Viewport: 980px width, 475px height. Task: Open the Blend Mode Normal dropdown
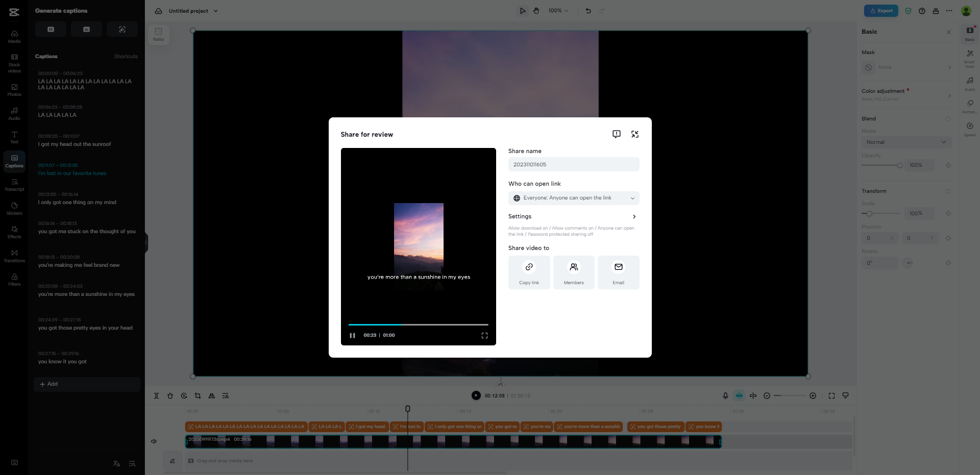[x=906, y=142]
